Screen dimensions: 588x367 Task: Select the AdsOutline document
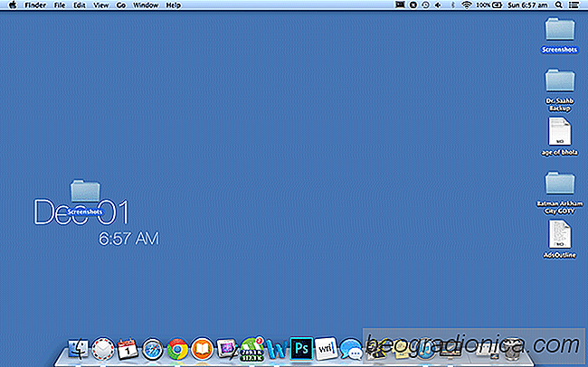tap(559, 240)
